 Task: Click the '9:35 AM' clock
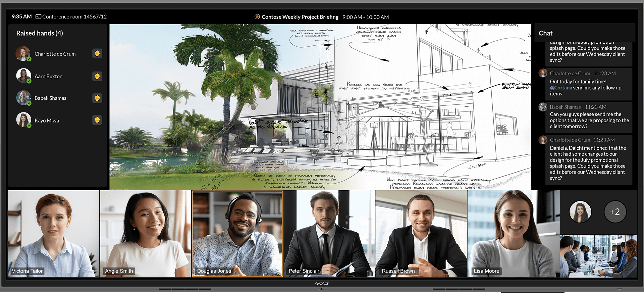(x=21, y=16)
